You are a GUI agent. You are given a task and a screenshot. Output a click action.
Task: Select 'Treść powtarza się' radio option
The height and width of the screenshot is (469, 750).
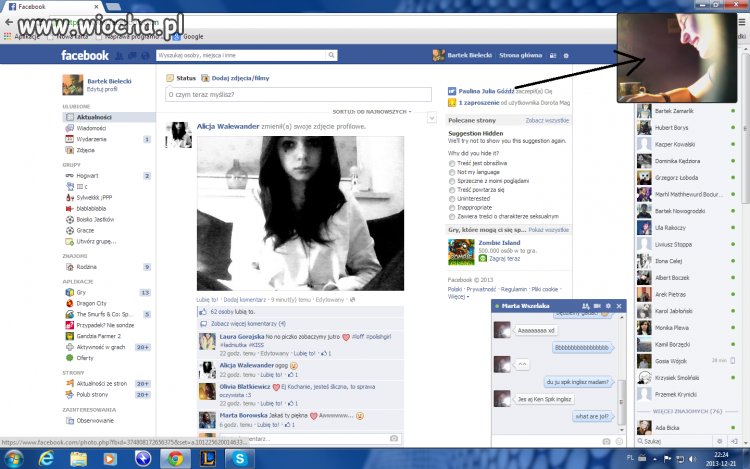point(452,190)
